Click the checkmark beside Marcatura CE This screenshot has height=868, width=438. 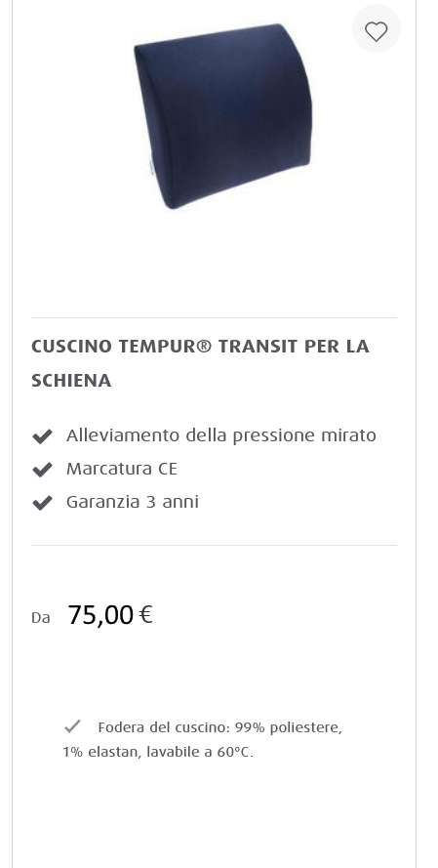coord(42,470)
